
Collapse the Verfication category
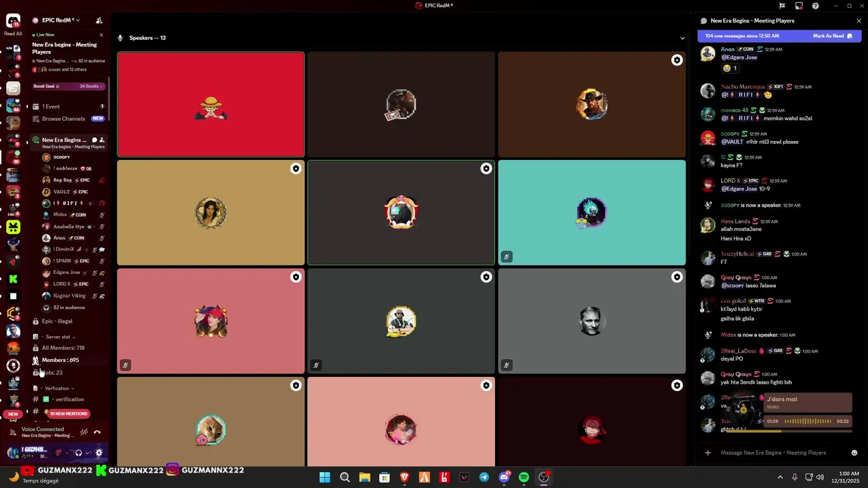click(x=58, y=388)
